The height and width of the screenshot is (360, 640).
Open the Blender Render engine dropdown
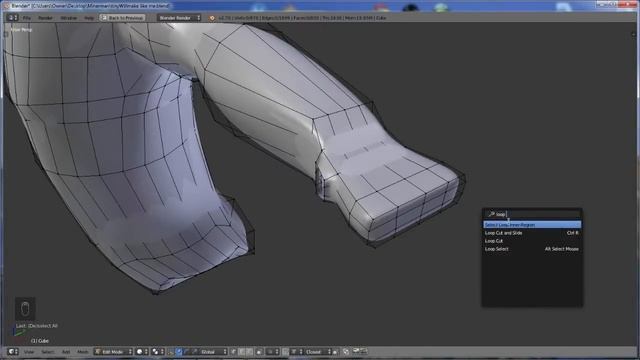(179, 18)
